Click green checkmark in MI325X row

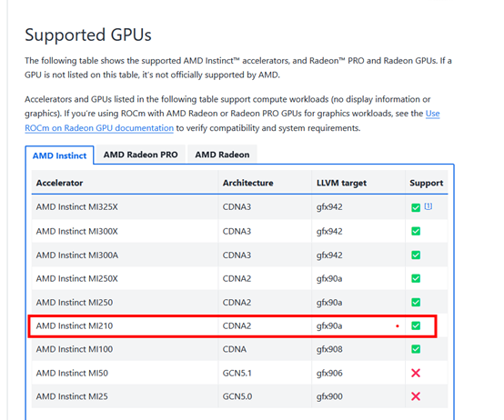tap(416, 207)
